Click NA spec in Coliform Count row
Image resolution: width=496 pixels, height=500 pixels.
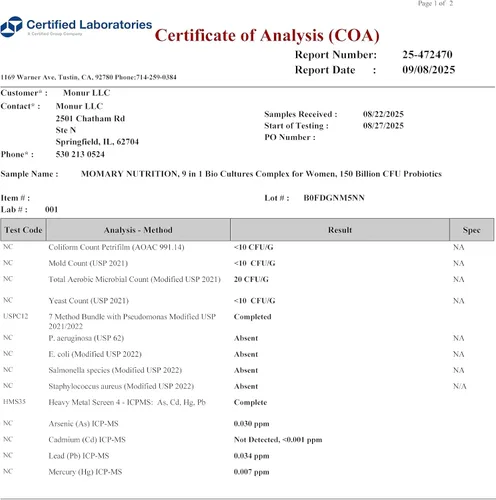[459, 247]
